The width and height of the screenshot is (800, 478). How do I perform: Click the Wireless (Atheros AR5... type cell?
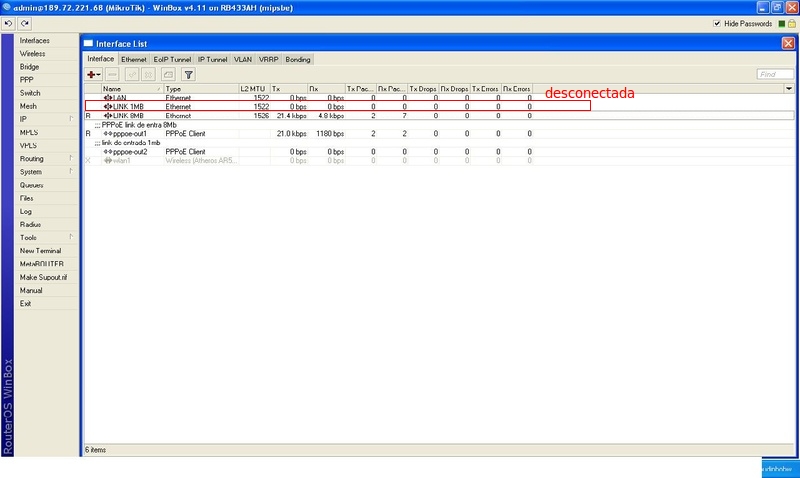coord(201,160)
